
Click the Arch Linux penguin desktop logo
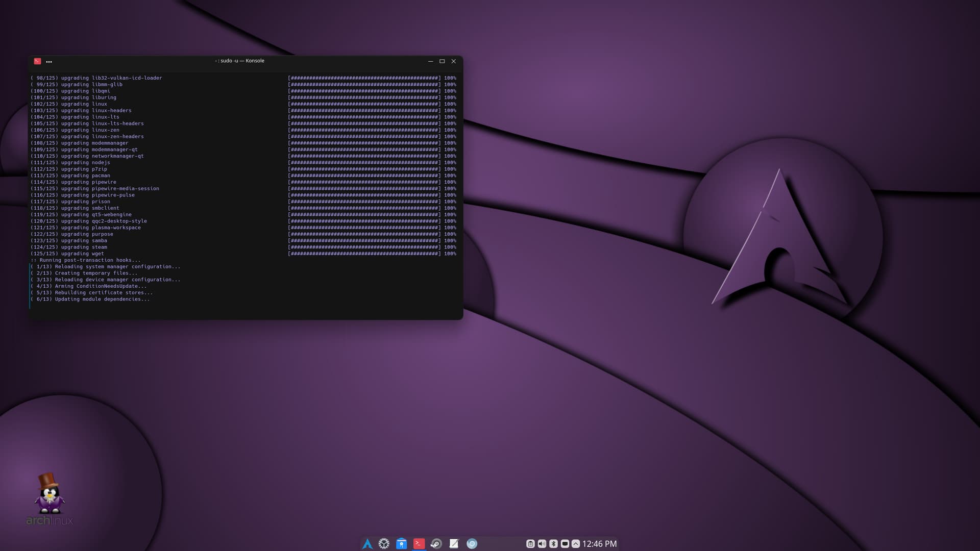(x=50, y=499)
